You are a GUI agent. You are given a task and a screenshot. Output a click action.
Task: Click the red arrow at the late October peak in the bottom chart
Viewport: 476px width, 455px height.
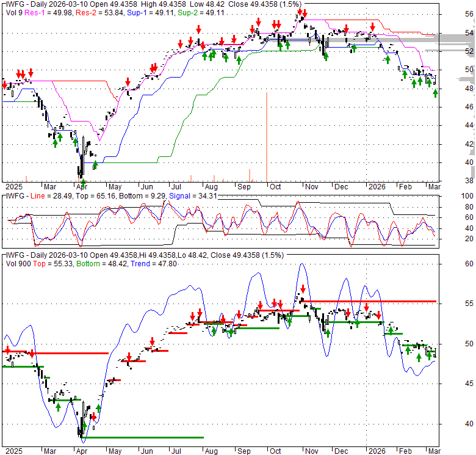(x=302, y=288)
